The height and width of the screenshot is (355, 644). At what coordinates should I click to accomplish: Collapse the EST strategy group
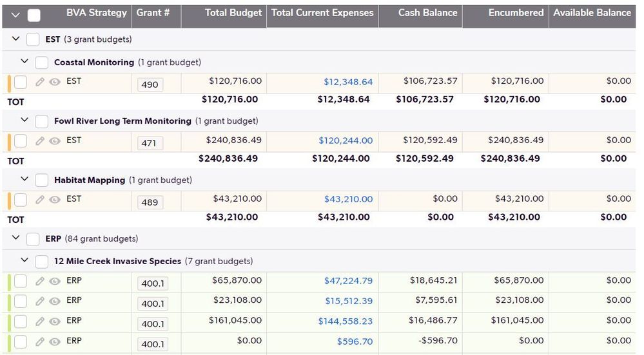click(15, 39)
